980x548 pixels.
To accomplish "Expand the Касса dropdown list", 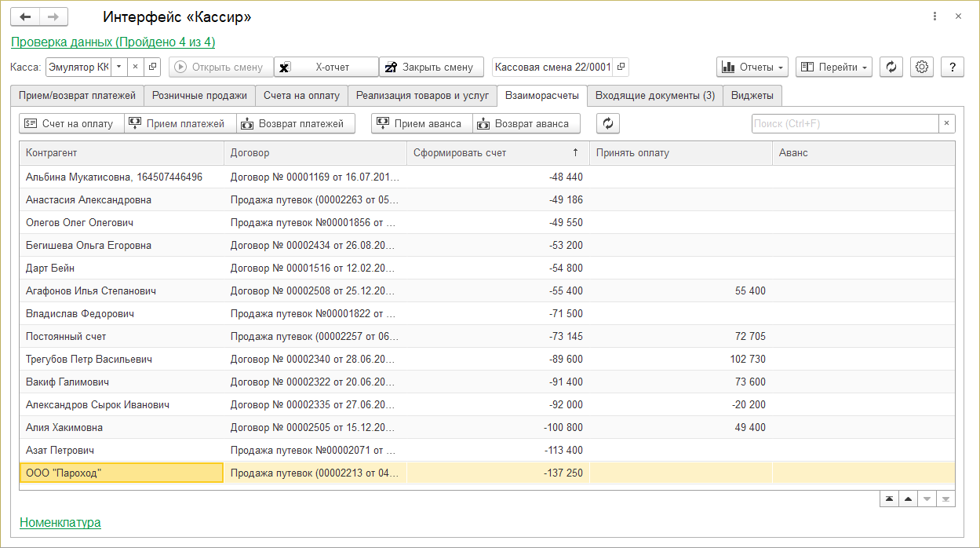I will pos(118,67).
